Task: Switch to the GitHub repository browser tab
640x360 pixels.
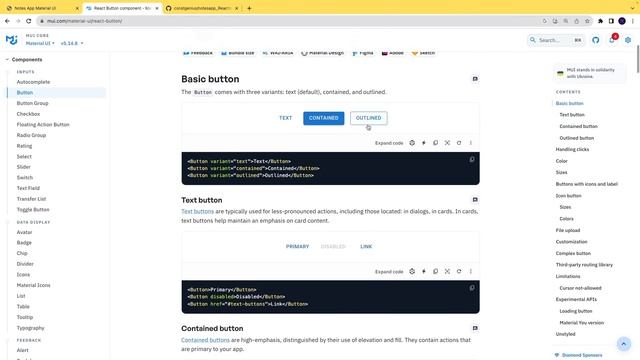Action: point(202,8)
